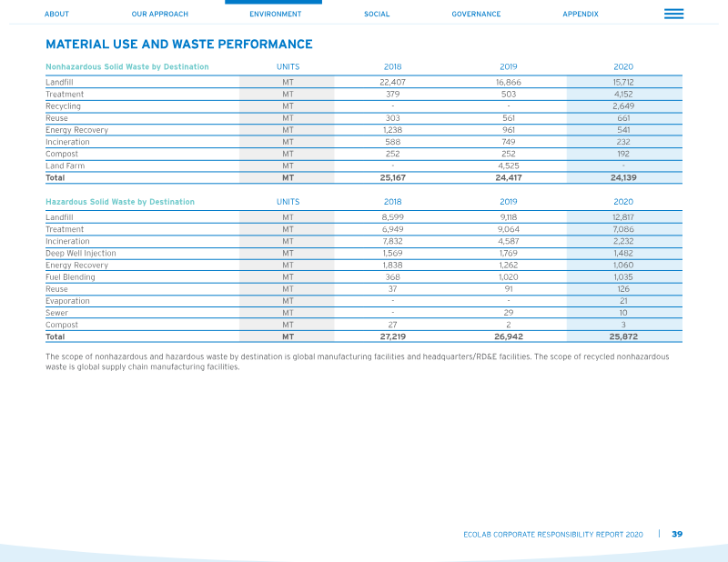Open the hamburger menu icon

click(673, 14)
